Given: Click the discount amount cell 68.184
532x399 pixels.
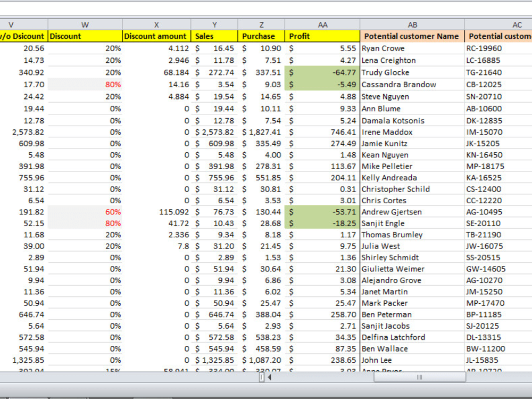Looking at the screenshot, I should (156, 72).
